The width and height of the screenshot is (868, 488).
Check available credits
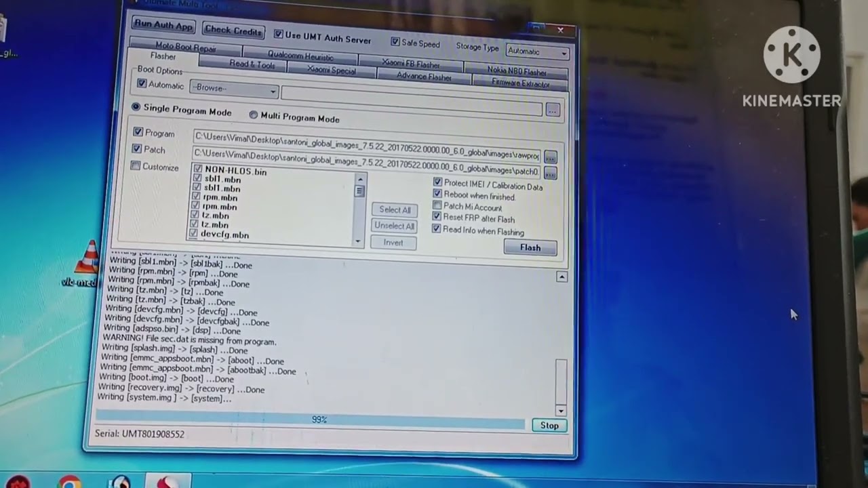pyautogui.click(x=233, y=30)
